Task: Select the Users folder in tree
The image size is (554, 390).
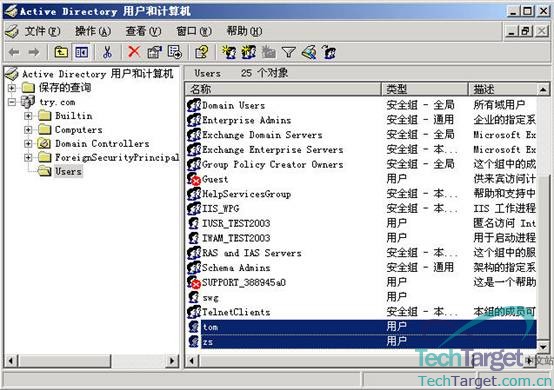Action: click(x=68, y=171)
